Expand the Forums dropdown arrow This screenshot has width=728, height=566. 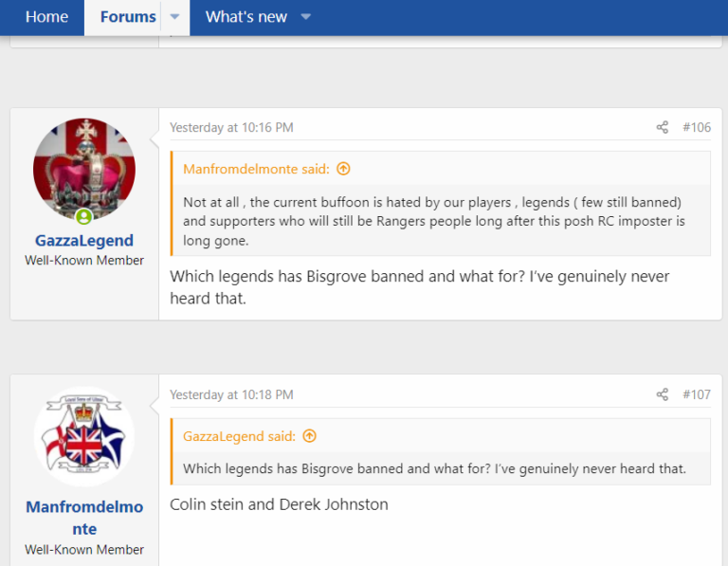coord(174,17)
